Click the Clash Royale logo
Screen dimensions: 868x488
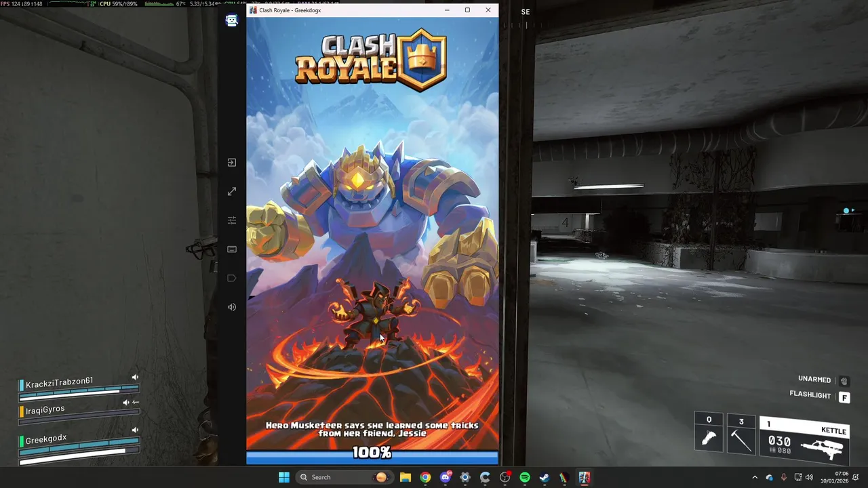[372, 60]
